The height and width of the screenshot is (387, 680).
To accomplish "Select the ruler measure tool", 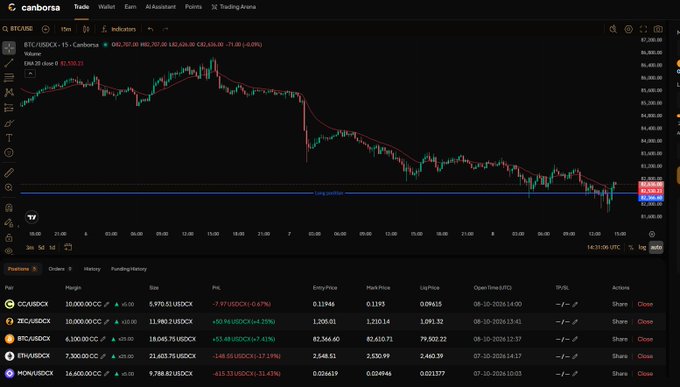I will coord(9,173).
